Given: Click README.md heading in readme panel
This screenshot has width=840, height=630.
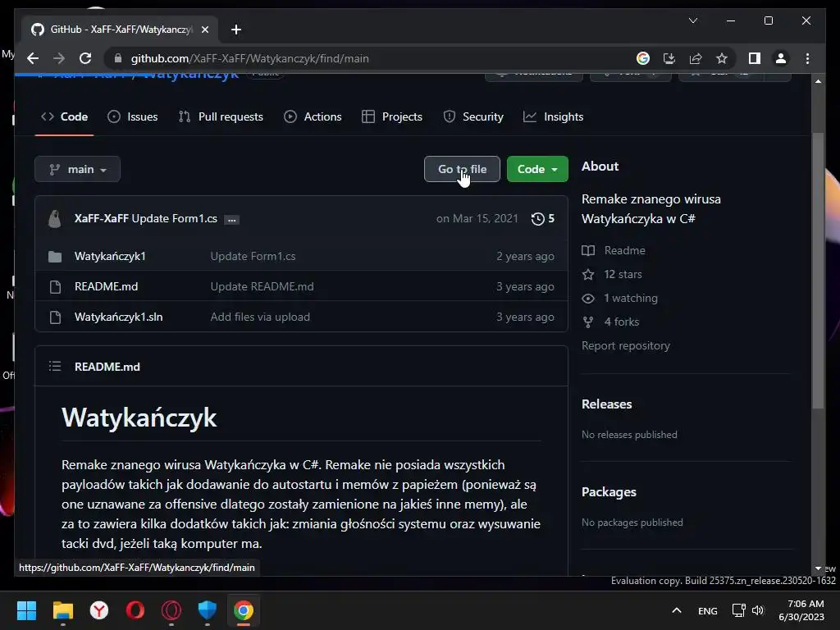Looking at the screenshot, I should [x=107, y=367].
